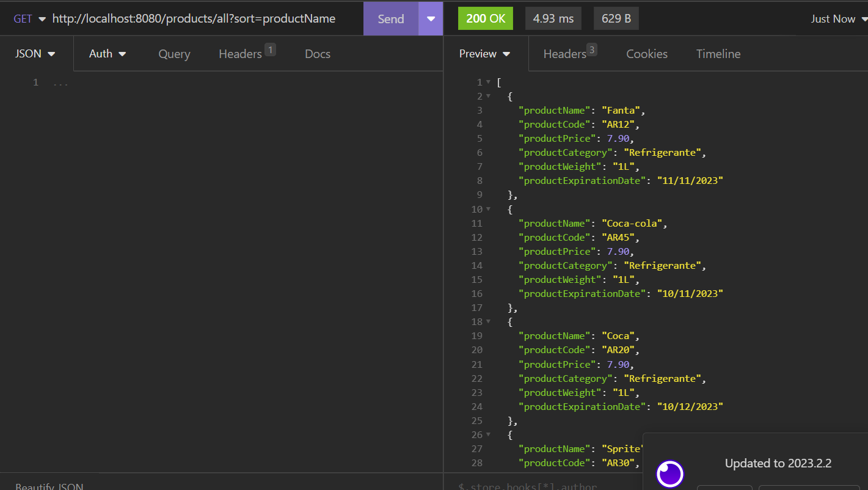Switch to the Timeline tab
Screen dimensions: 868x490
pyautogui.click(x=718, y=54)
